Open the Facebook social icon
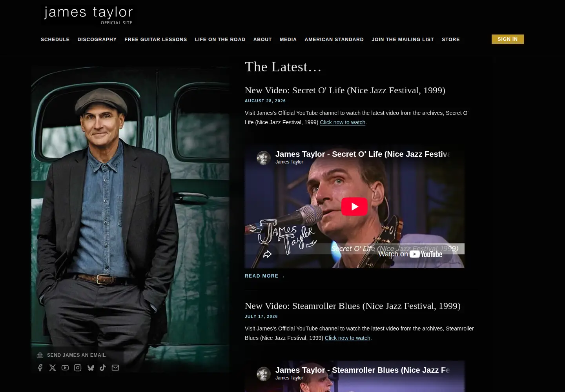 coord(40,368)
